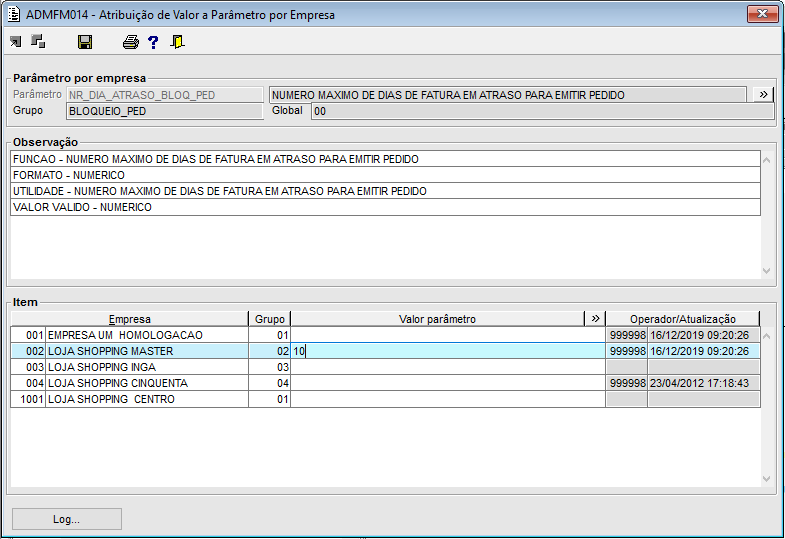
Task: Click Valor parâmetro cell for EMPRESA UM HOMOLOGACAO
Action: 448,335
